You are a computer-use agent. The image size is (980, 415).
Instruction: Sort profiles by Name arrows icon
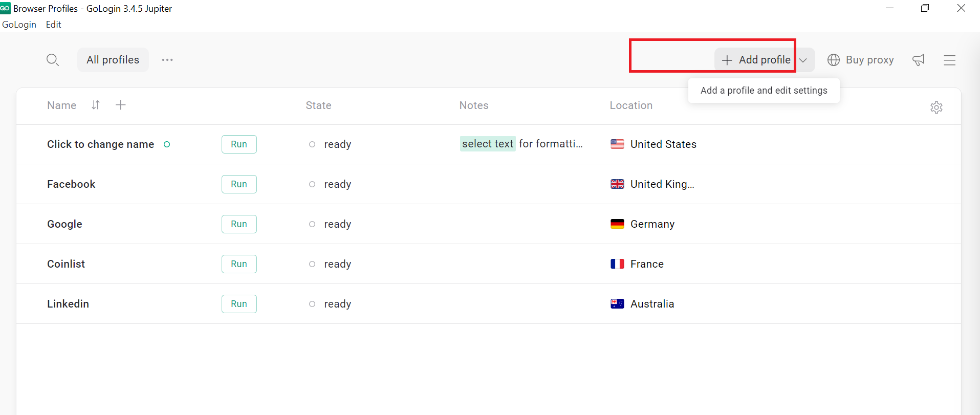pyautogui.click(x=96, y=105)
